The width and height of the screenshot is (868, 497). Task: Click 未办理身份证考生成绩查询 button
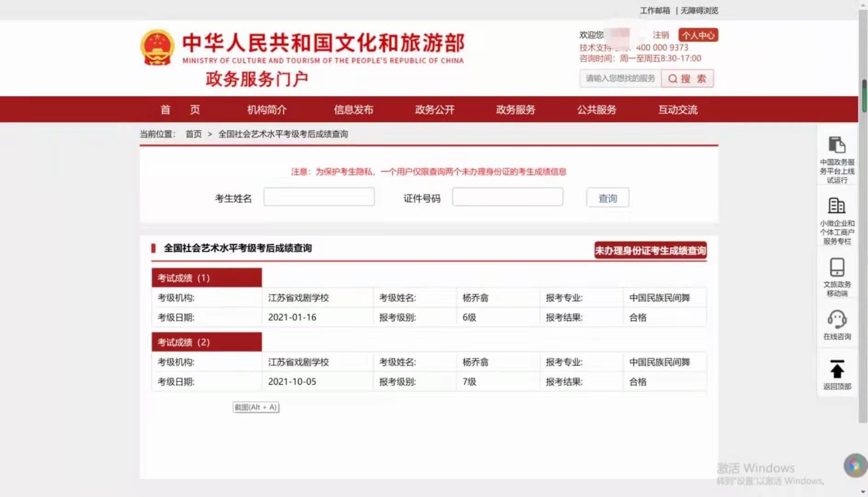click(x=650, y=250)
